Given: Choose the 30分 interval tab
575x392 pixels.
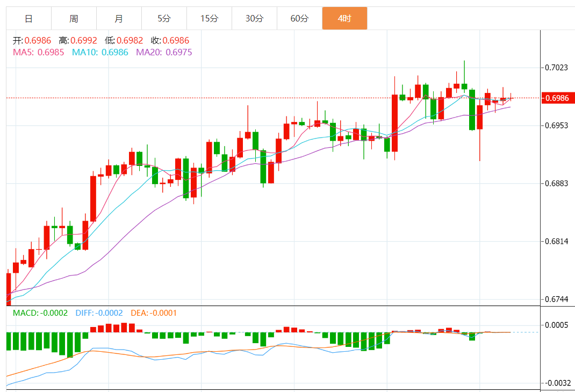Looking at the screenshot, I should [x=255, y=19].
